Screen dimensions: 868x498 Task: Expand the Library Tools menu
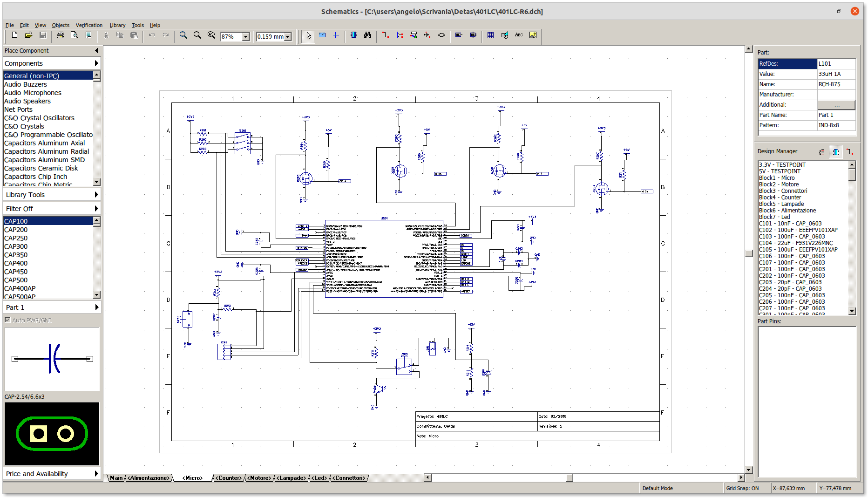click(x=96, y=195)
